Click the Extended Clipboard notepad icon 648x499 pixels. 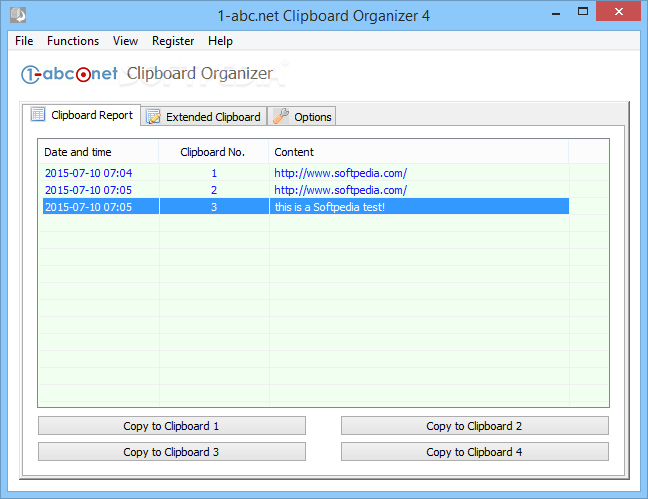pos(154,117)
